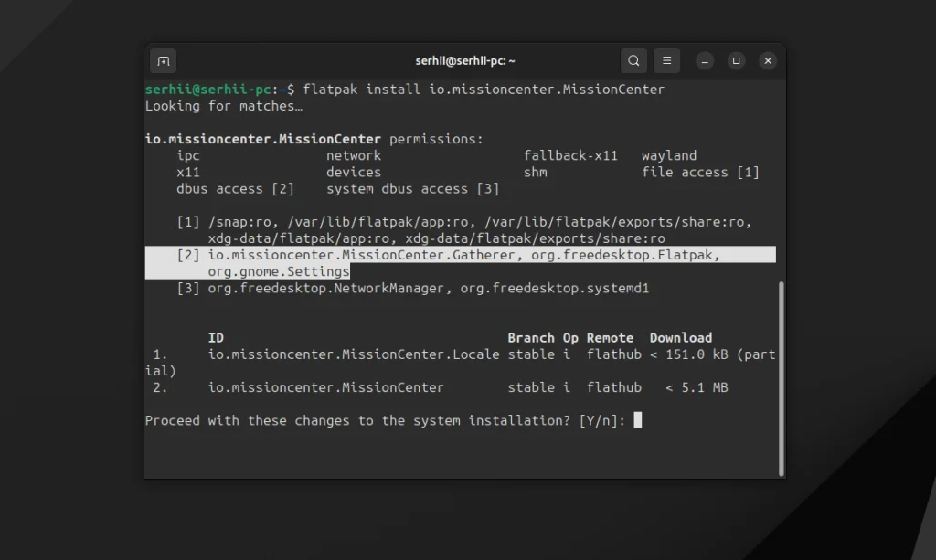Click 'io.missioncenter.MissionCenter.Locale' table row ID
Screen dimensions: 936x560
click(354, 354)
